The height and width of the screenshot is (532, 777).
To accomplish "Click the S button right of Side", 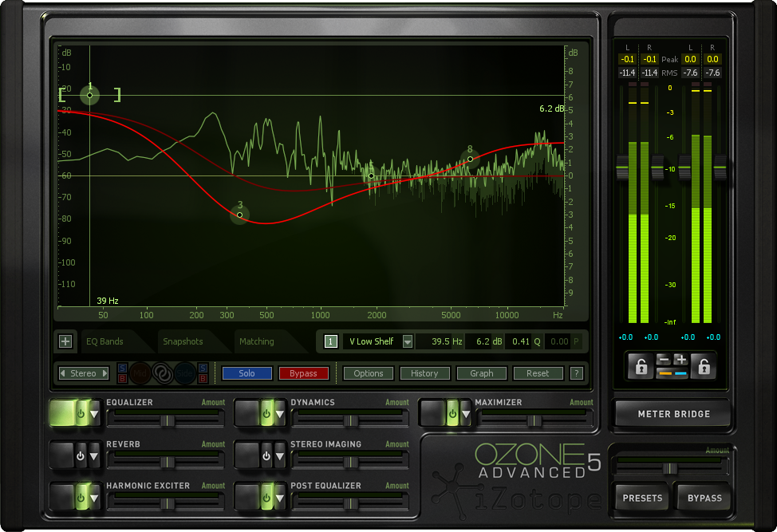I will 203,368.
